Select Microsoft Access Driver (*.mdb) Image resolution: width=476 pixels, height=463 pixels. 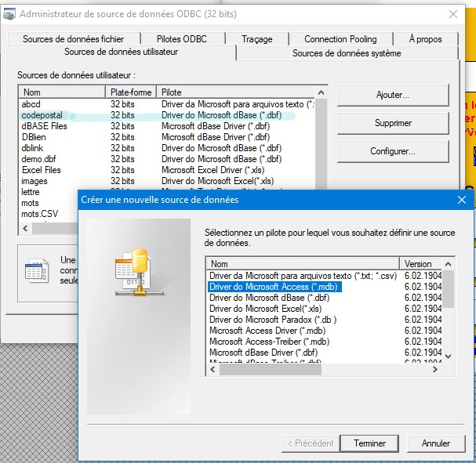(267, 330)
